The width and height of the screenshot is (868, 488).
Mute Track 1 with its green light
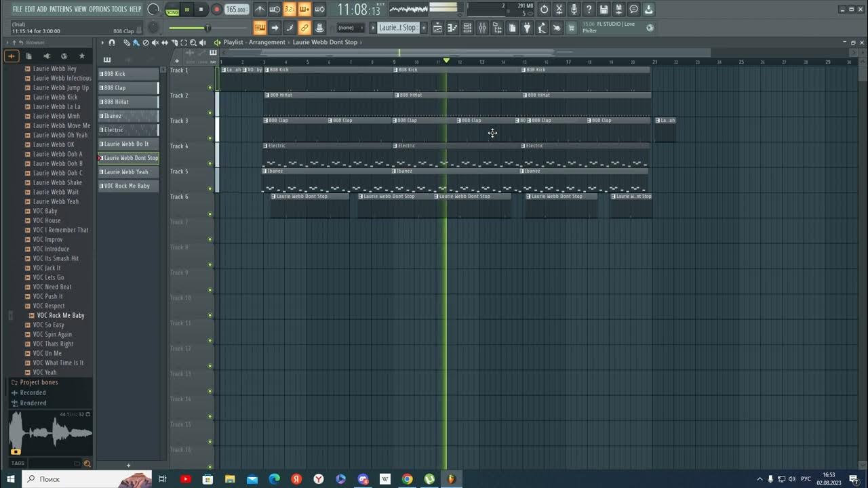tap(210, 87)
